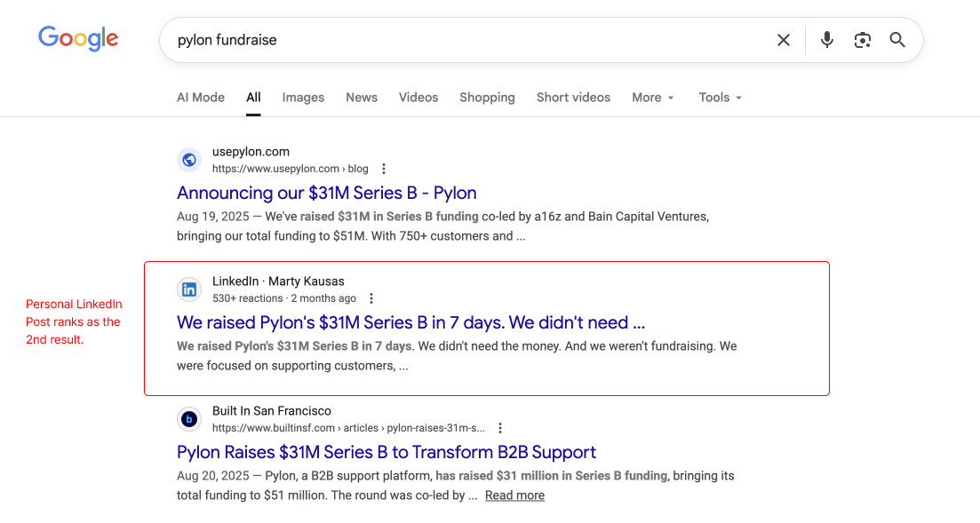Submit search with magnifying glass icon

[x=897, y=40]
